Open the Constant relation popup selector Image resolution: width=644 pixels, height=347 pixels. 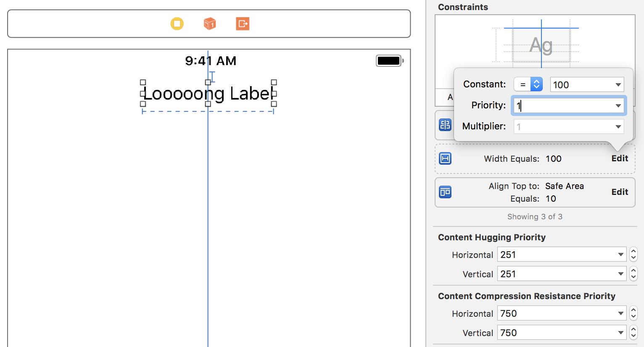[528, 84]
